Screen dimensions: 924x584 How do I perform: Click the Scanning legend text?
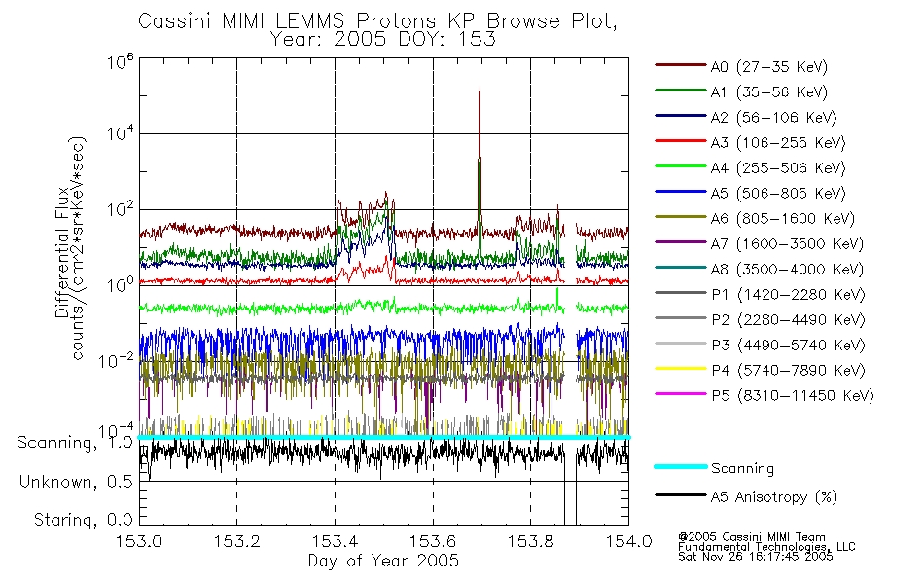point(742,469)
